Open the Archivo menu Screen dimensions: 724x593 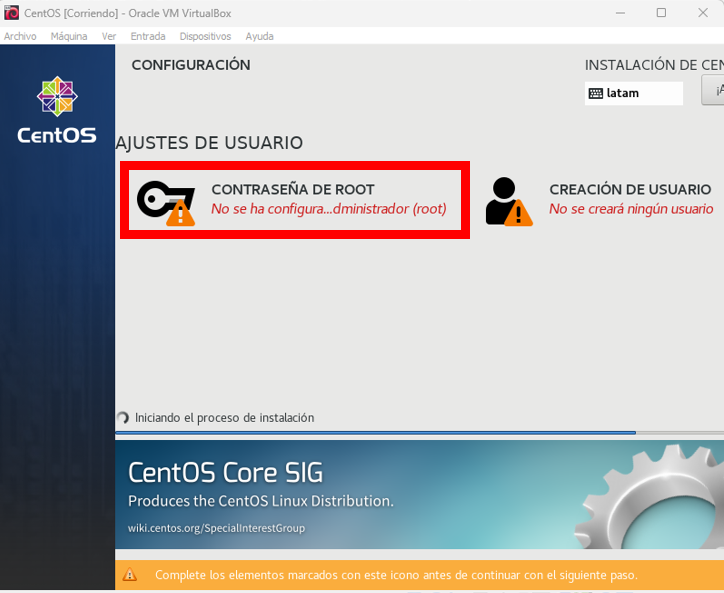(x=20, y=36)
